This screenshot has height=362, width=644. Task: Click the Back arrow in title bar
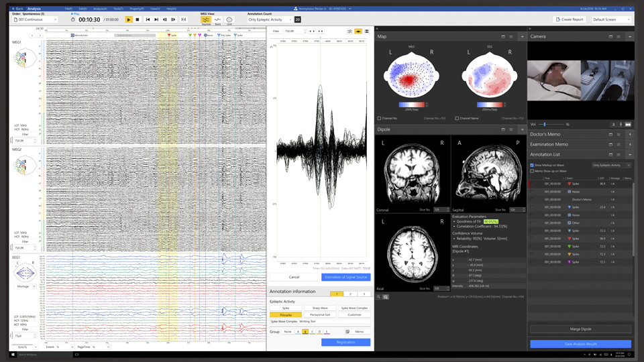pyautogui.click(x=15, y=9)
